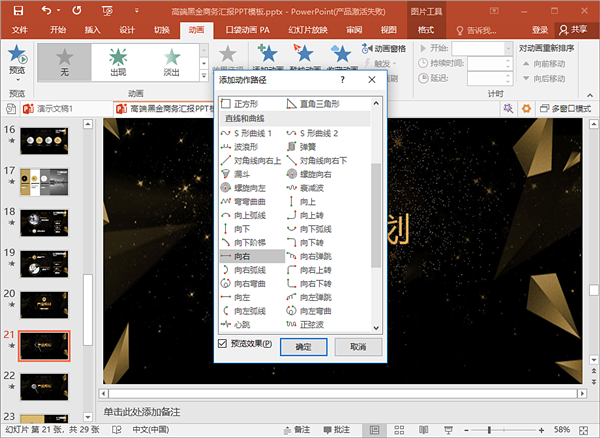Viewport: 600px width, 438px height.
Task: Click the zoom slider handle in status bar
Action: pyautogui.click(x=489, y=430)
